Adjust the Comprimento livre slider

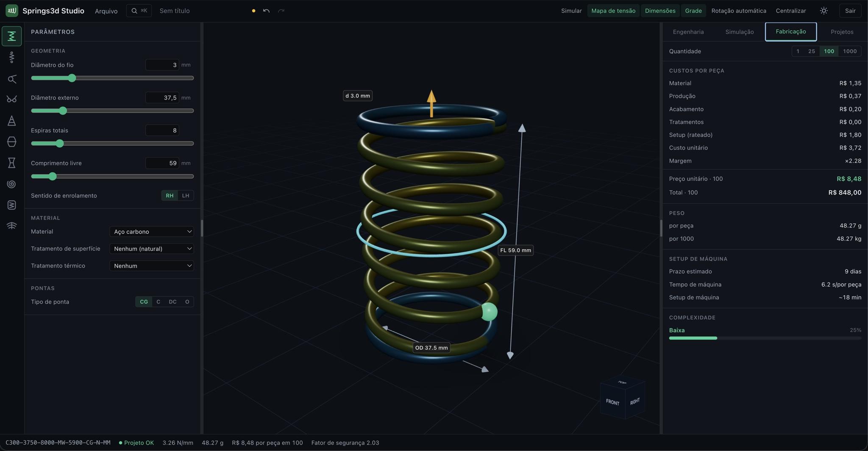pos(112,176)
